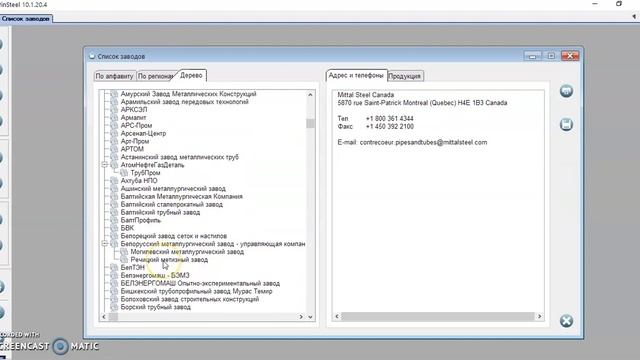Viewport: 640px width, 360px height.
Task: Select the Дерево tab
Action: [191, 76]
